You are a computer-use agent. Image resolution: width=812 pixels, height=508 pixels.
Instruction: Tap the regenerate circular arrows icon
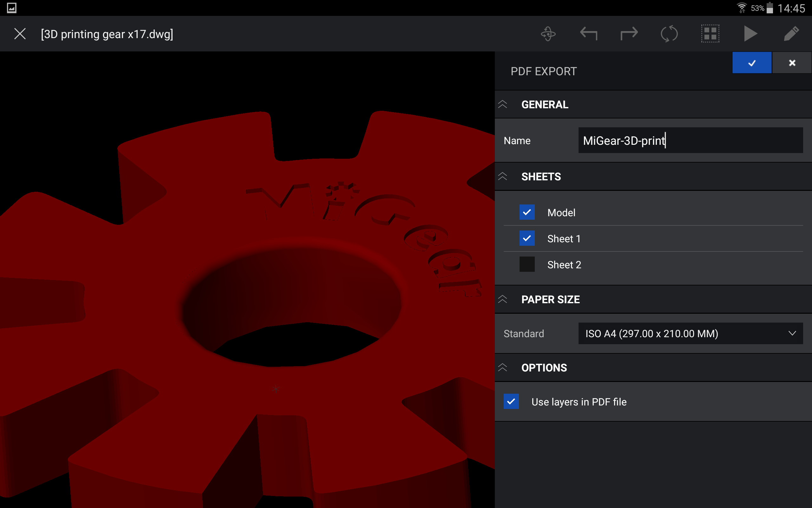click(x=669, y=34)
